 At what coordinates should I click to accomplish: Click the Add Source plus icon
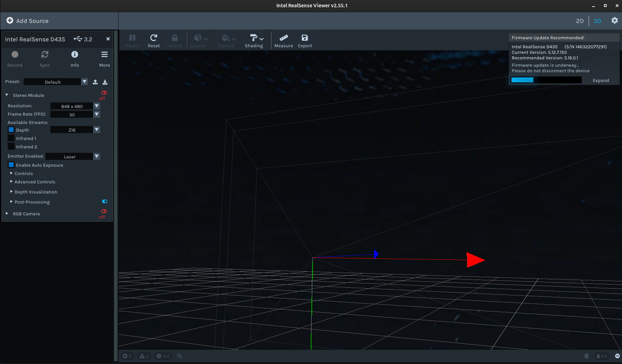click(x=10, y=20)
